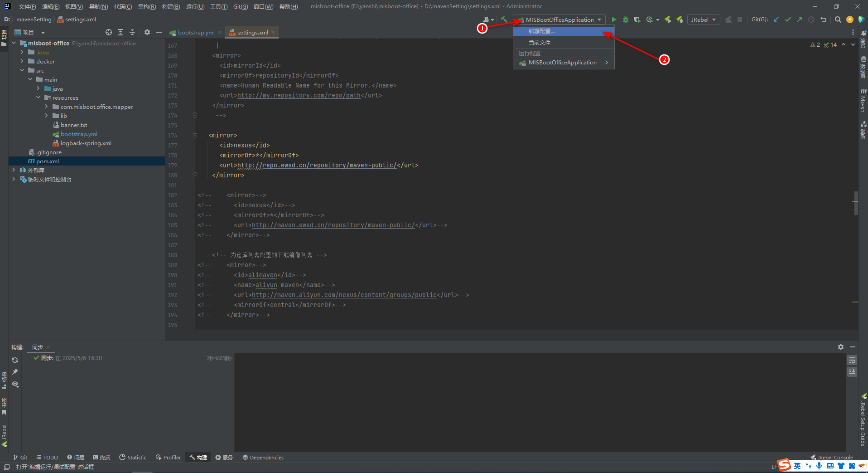Pin the build tab
Image resolution: width=868 pixels, height=473 pixels.
tap(15, 372)
